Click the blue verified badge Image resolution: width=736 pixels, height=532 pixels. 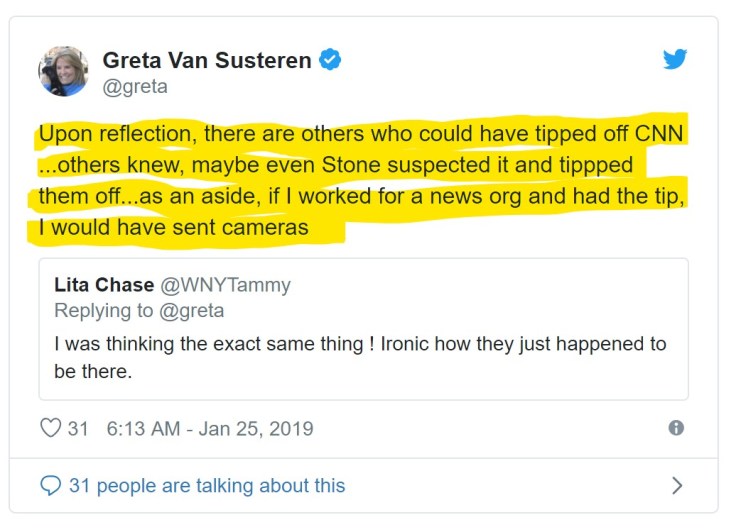point(330,60)
